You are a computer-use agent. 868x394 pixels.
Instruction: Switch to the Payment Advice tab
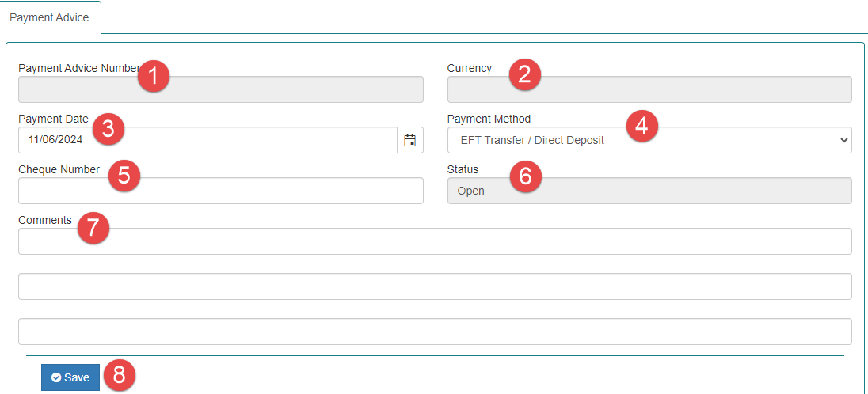pyautogui.click(x=49, y=17)
